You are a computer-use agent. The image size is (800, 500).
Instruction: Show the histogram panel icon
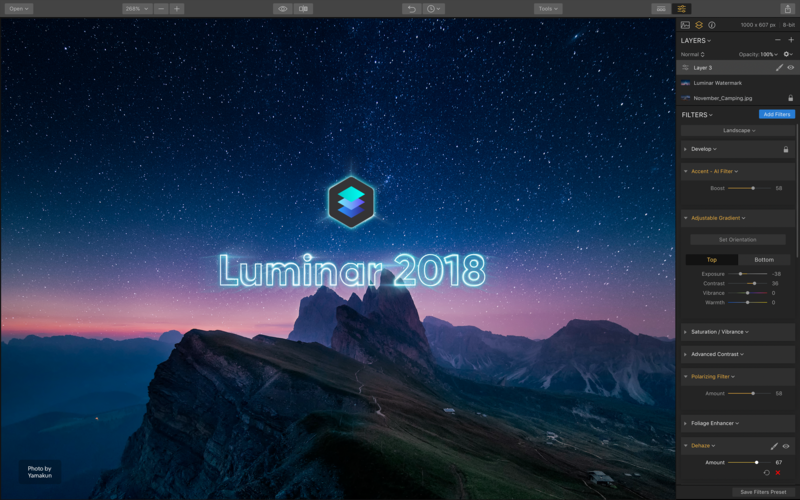(685, 25)
